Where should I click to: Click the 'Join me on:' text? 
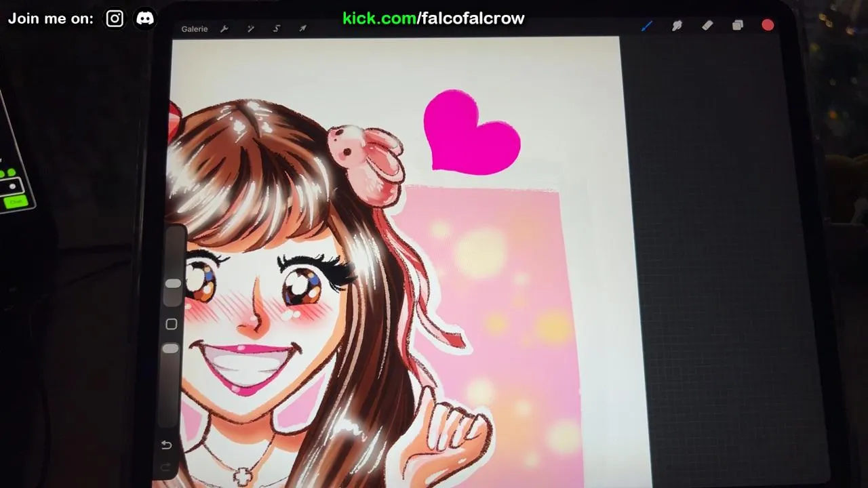pos(51,19)
